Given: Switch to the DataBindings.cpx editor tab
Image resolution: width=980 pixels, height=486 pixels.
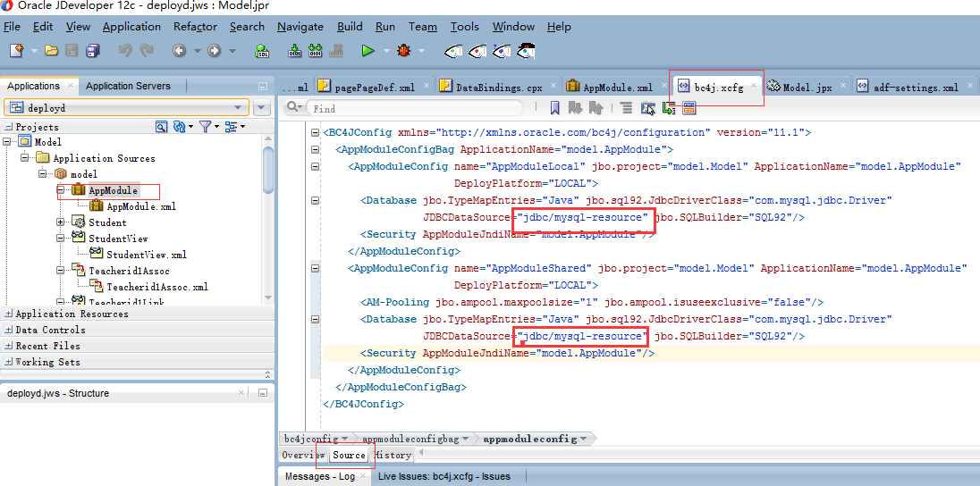Looking at the screenshot, I should (x=498, y=88).
